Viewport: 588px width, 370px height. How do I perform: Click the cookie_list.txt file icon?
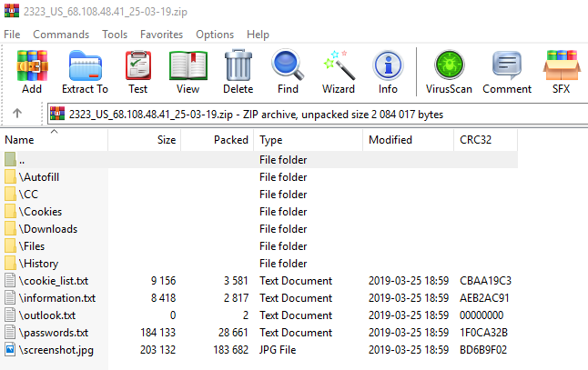(x=10, y=280)
